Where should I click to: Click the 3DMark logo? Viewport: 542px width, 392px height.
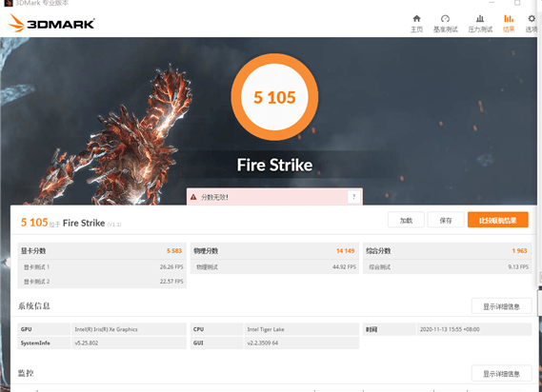click(x=51, y=23)
